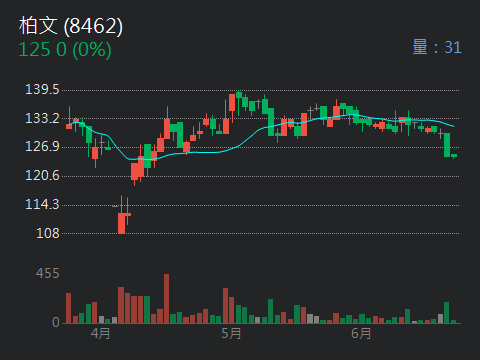The width and height of the screenshot is (480, 360).
Task: Click the 6月 date axis label
Action: 361,333
